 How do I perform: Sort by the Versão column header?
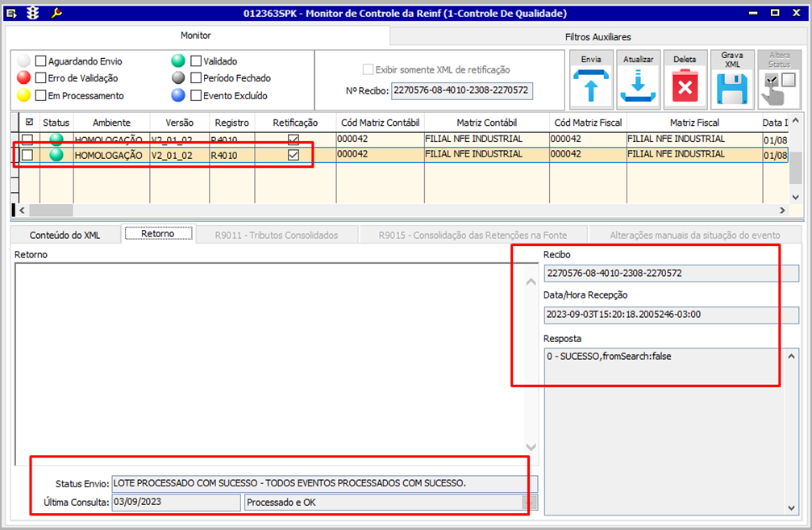click(x=180, y=123)
